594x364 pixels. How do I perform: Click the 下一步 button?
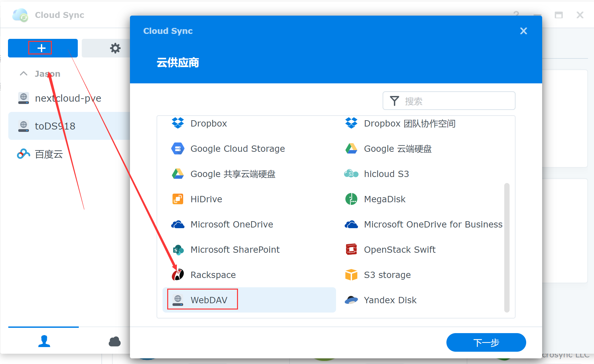(x=486, y=342)
